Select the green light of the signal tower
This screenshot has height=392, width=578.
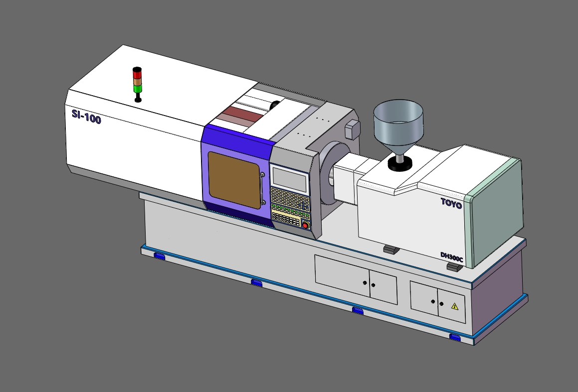(x=137, y=89)
